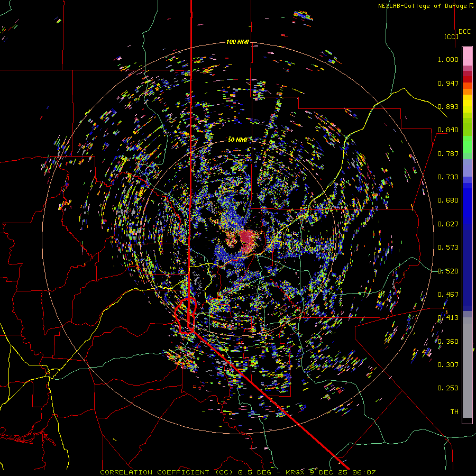Pick the yellow segment of the color bar

467,104
